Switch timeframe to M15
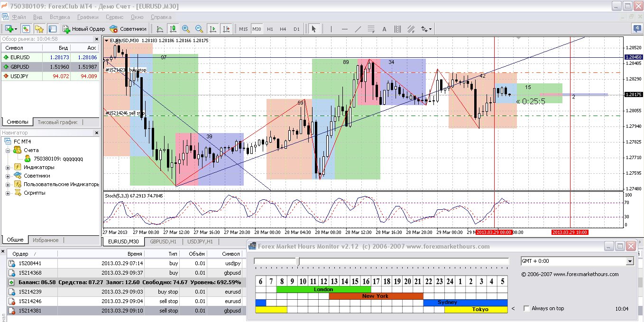The width and height of the screenshot is (644, 322). [243, 29]
